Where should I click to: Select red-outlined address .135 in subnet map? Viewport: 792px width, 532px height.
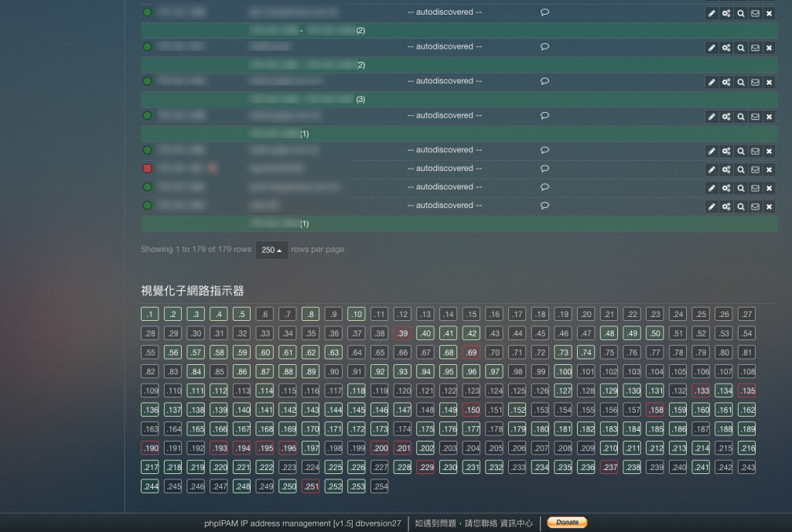click(x=746, y=390)
